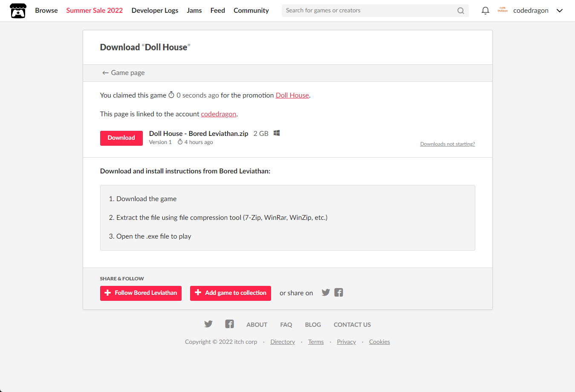
Task: Click Follow Bored Leviathan button
Action: [141, 293]
